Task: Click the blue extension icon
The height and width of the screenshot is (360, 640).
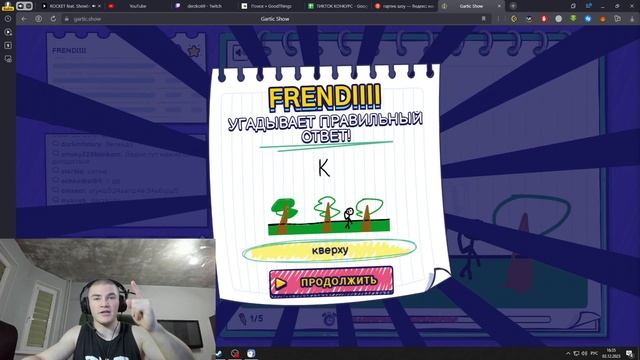Action: 588,19
